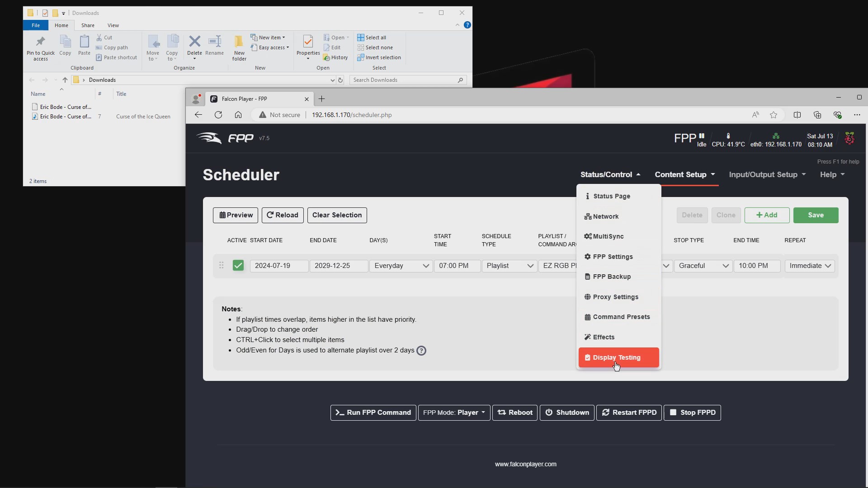Expand the Everyday days dropdown

tap(401, 266)
